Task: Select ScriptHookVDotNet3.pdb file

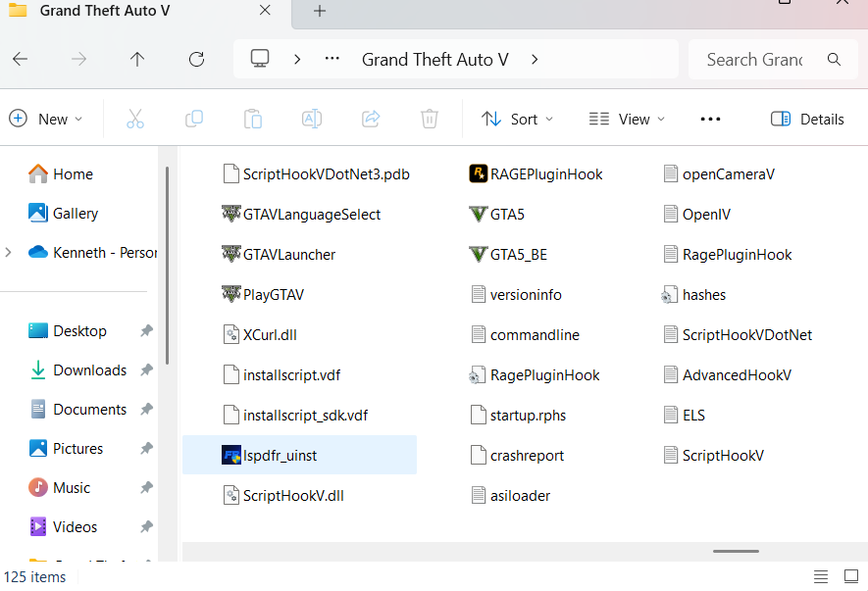Action: (x=316, y=174)
